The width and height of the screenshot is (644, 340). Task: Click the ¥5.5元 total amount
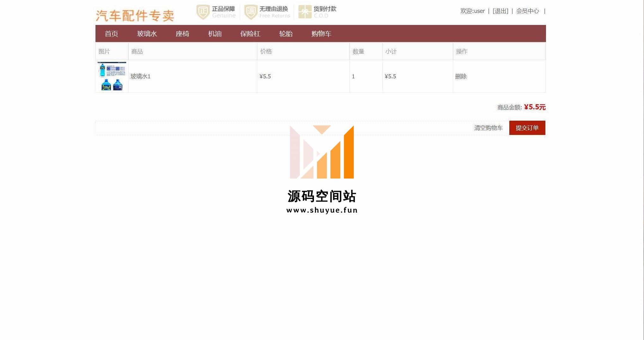pyautogui.click(x=535, y=107)
